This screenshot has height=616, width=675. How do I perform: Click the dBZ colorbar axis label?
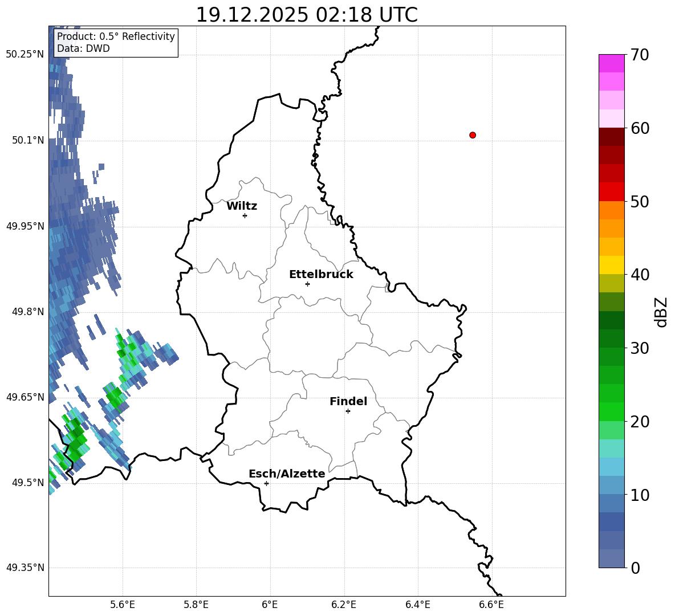tap(662, 312)
